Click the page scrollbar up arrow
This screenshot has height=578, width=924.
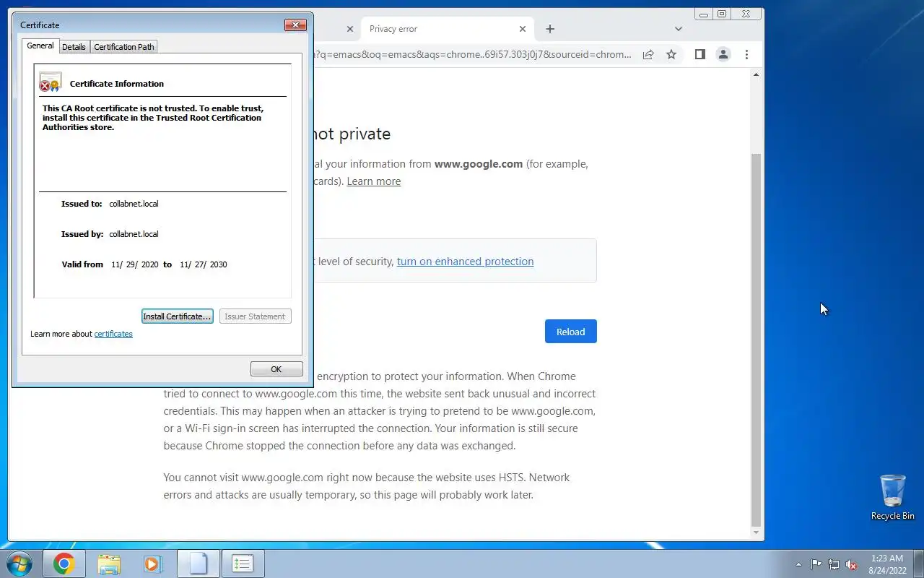click(x=757, y=74)
